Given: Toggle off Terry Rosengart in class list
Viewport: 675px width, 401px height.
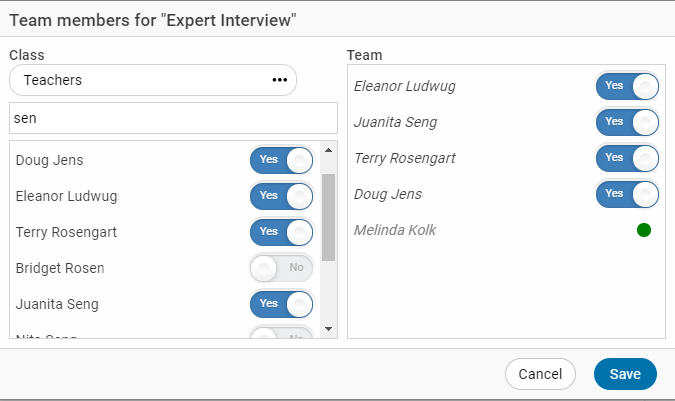Looking at the screenshot, I should (281, 232).
